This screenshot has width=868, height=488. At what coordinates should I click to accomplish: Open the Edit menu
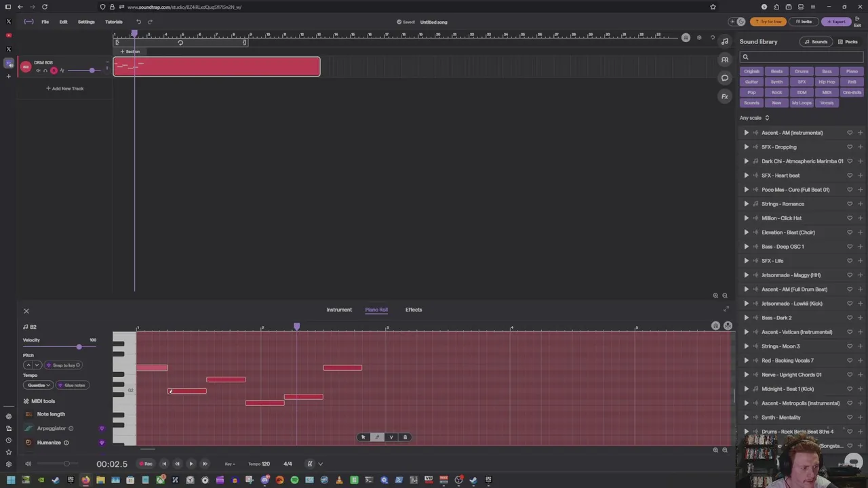pyautogui.click(x=63, y=22)
